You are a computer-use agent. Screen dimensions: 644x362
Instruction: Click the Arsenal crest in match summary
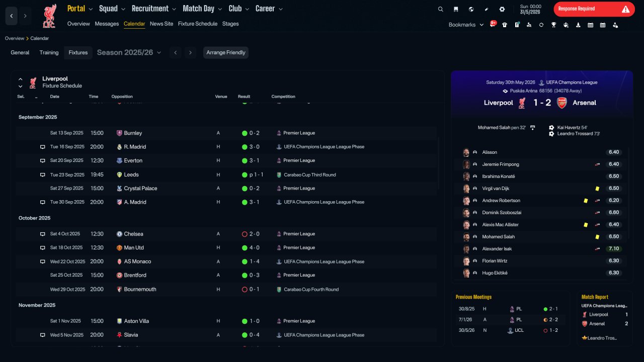coord(562,103)
